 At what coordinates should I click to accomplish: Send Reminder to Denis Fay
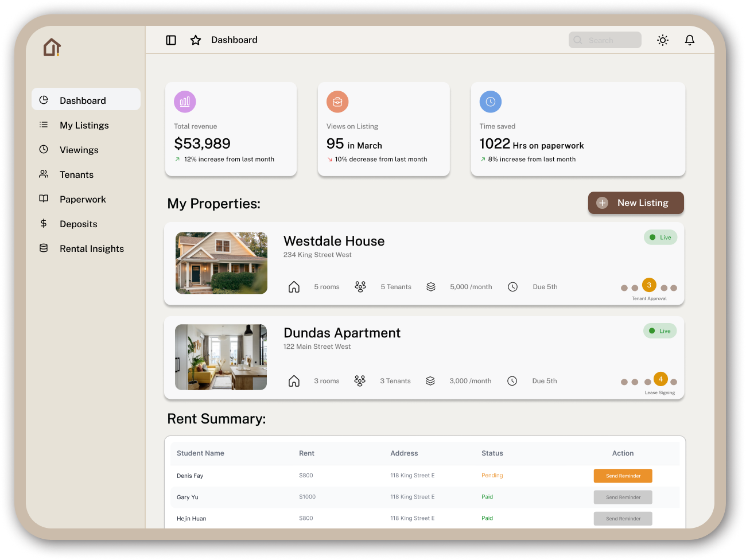click(623, 476)
